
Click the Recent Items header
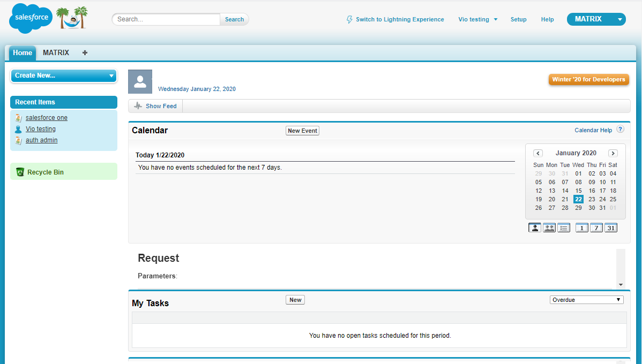click(x=64, y=102)
